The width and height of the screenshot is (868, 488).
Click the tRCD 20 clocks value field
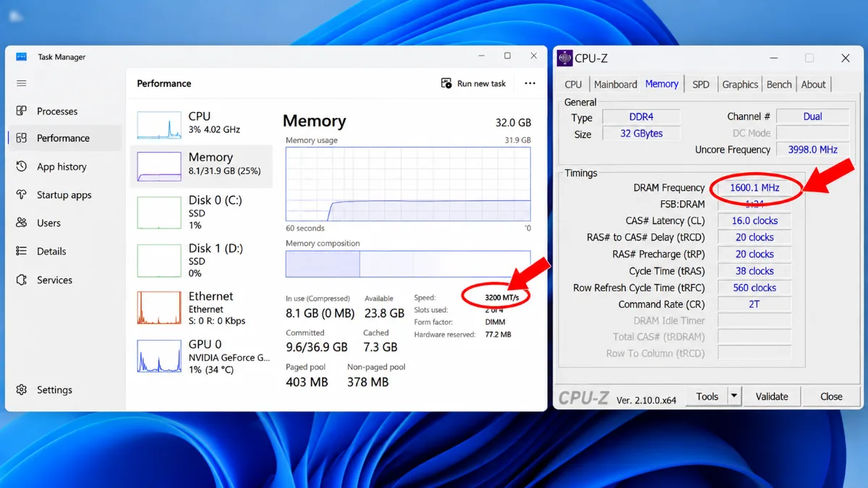(x=754, y=238)
